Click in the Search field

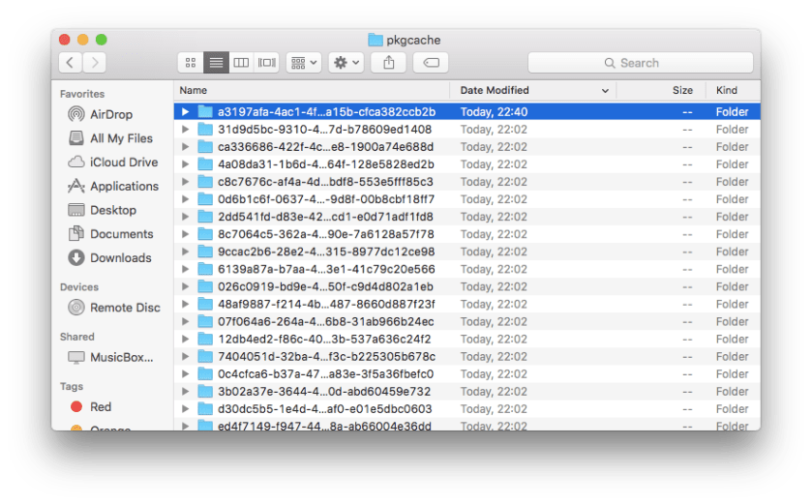[x=640, y=63]
